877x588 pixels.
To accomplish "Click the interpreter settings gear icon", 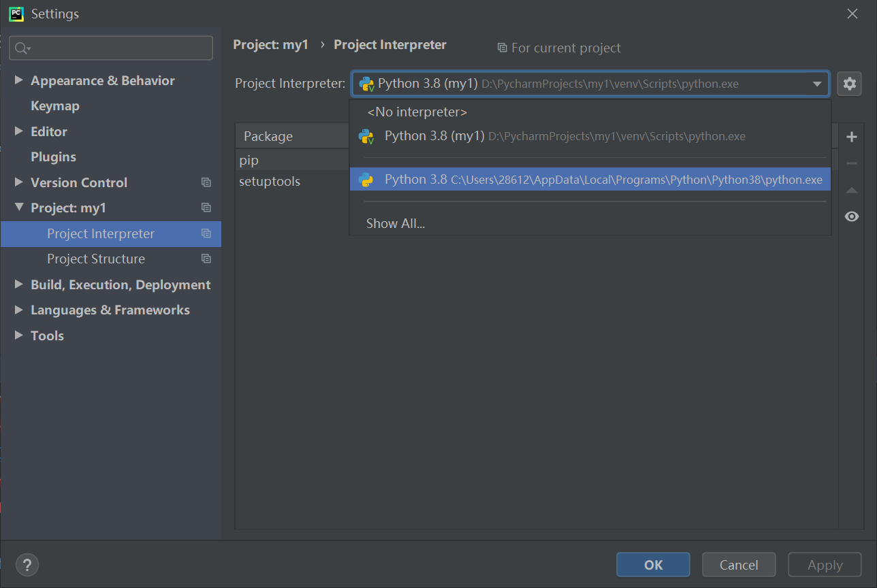I will click(849, 83).
